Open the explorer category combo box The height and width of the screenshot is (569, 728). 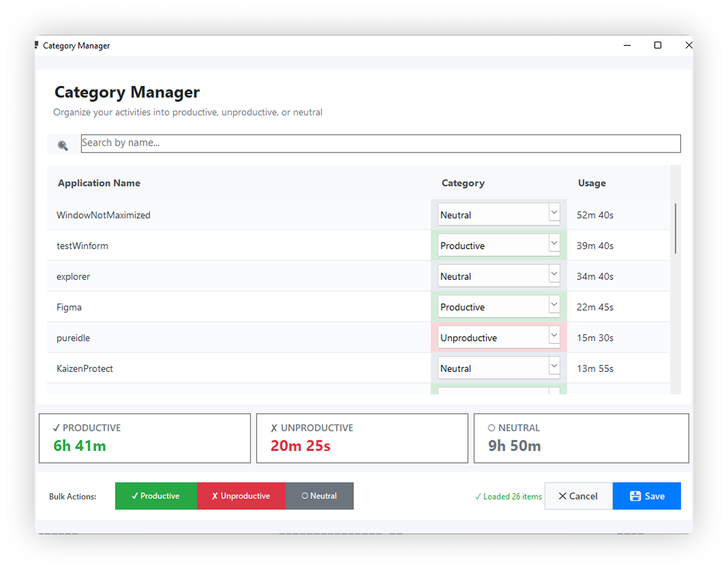tap(498, 276)
